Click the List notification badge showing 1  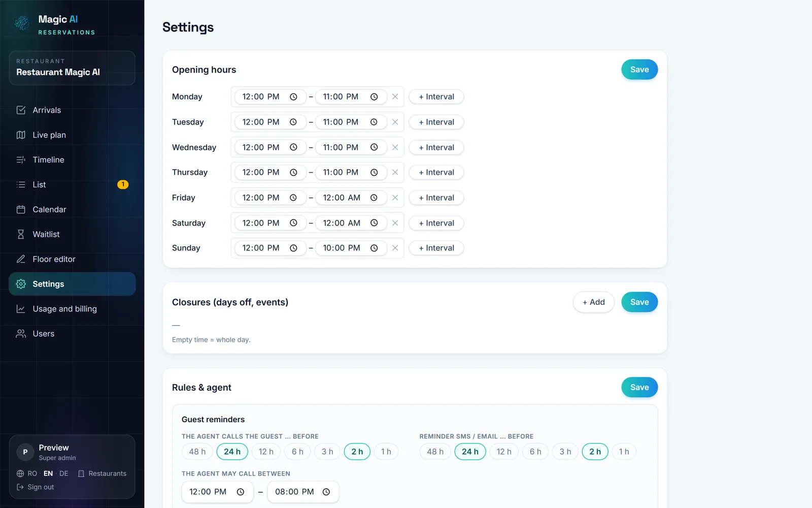[123, 184]
